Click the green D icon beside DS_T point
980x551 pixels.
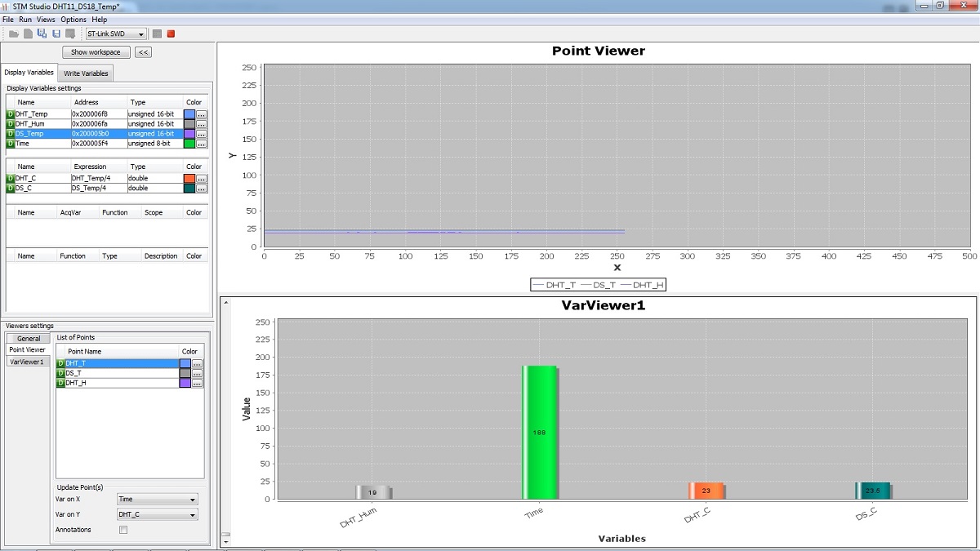[x=60, y=373]
